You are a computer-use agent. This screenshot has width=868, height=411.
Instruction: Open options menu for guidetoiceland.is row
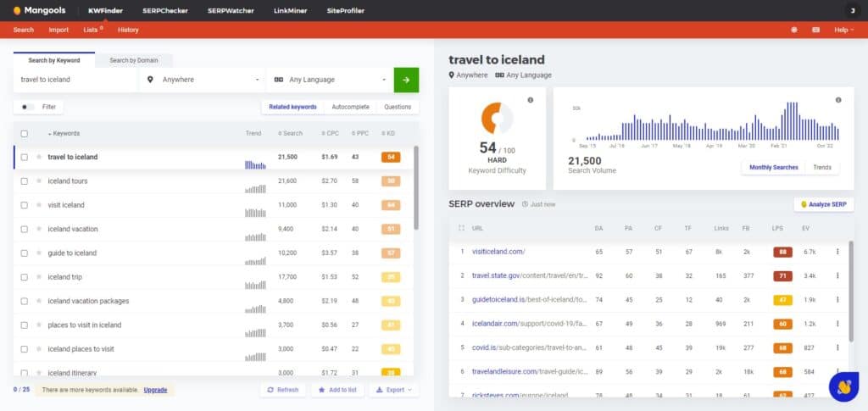837,299
